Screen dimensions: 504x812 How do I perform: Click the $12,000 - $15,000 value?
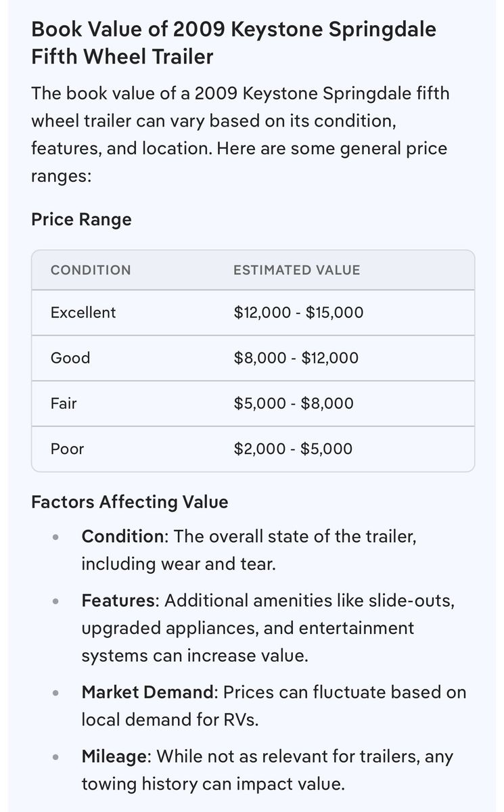pos(298,313)
